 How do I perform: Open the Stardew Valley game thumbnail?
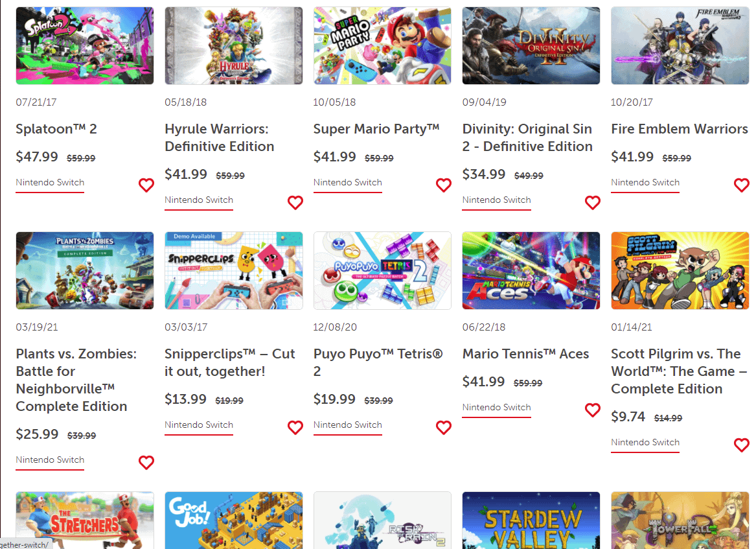click(531, 520)
